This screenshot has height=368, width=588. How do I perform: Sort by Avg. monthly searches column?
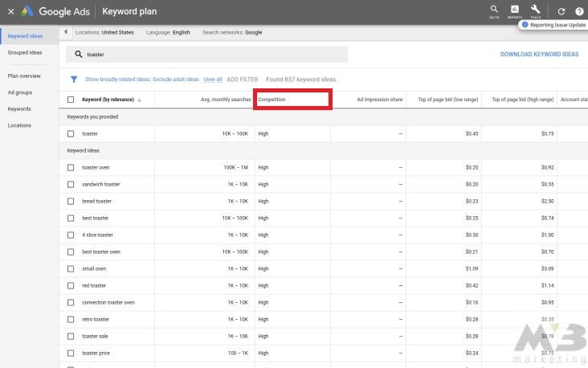(226, 100)
